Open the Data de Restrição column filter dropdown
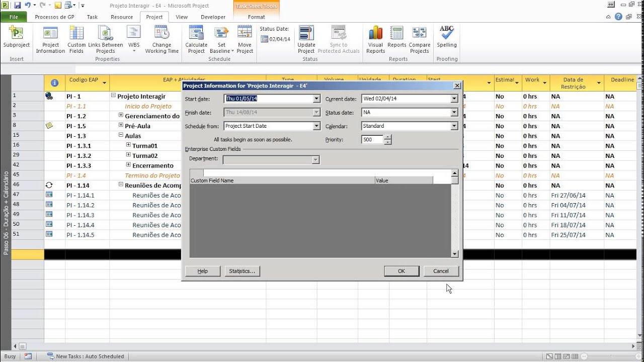 (599, 83)
